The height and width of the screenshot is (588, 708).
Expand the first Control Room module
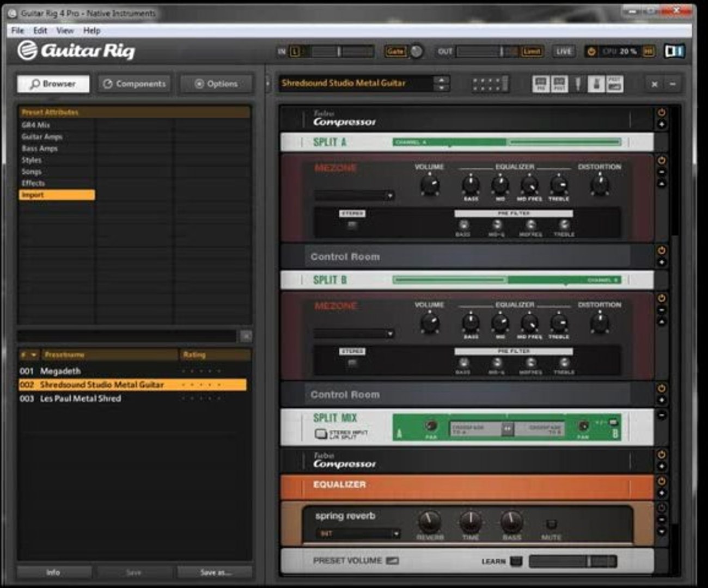[x=662, y=262]
